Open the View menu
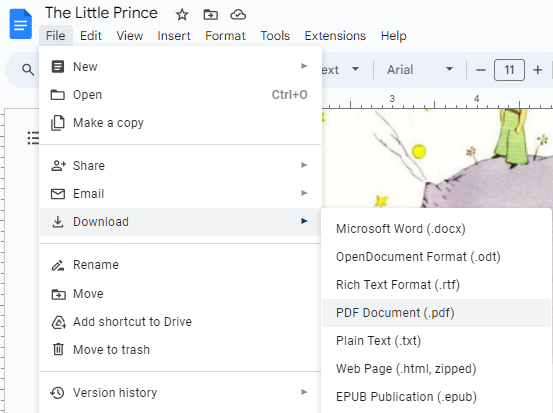 (130, 36)
